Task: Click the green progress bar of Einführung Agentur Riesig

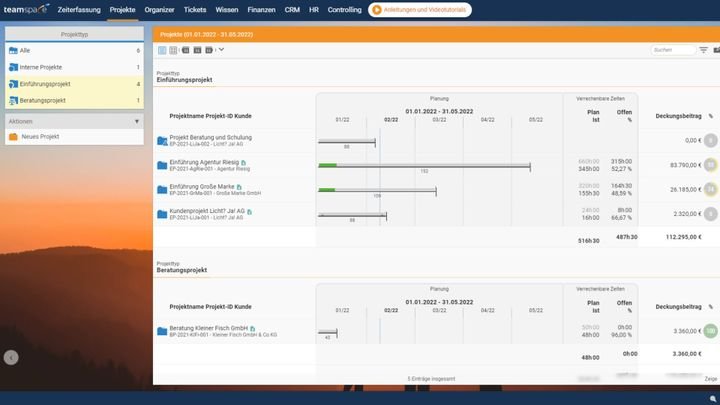Action: point(327,164)
